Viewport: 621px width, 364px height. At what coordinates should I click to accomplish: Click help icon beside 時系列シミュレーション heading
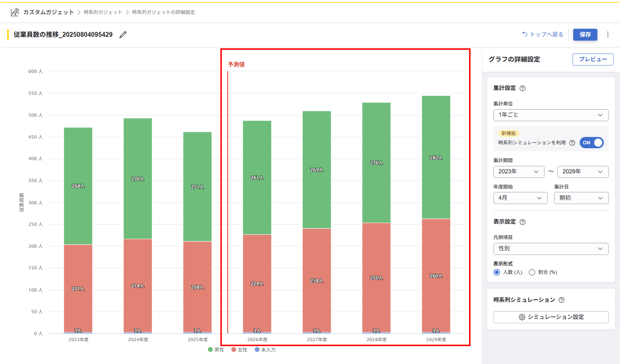(562, 300)
